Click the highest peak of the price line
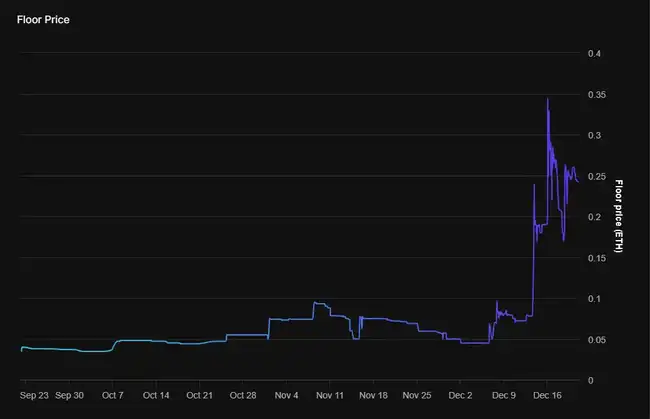 [547, 98]
